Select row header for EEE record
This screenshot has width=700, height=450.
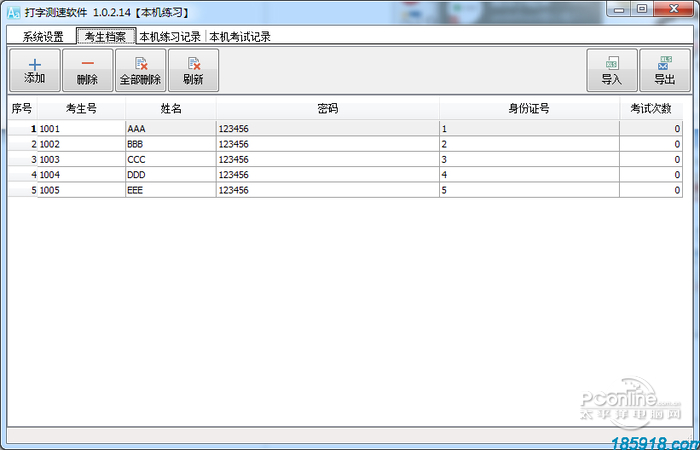point(23,190)
